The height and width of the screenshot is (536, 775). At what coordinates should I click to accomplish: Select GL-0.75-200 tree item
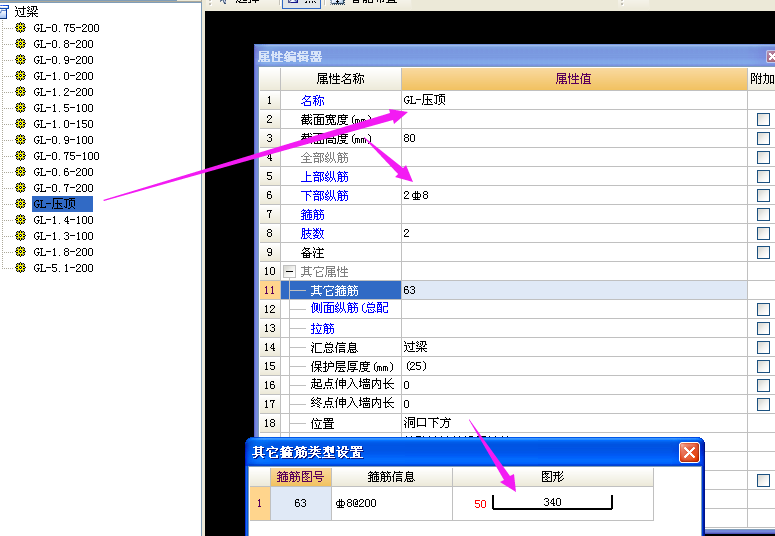point(66,28)
